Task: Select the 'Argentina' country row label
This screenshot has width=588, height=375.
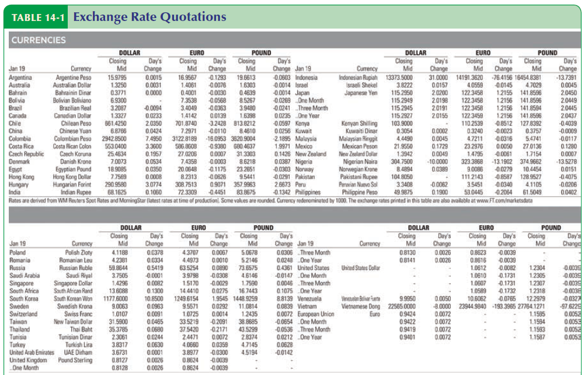Action: tap(20, 78)
